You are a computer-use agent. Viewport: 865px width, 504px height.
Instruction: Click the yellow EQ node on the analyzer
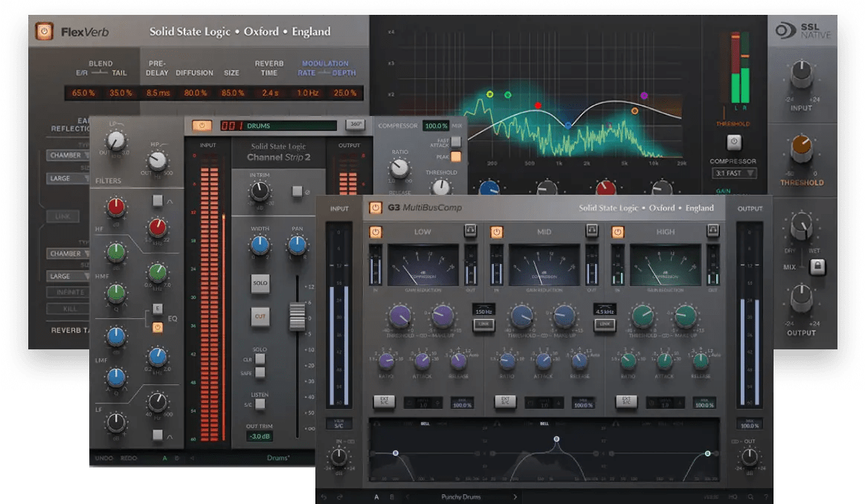click(x=489, y=94)
